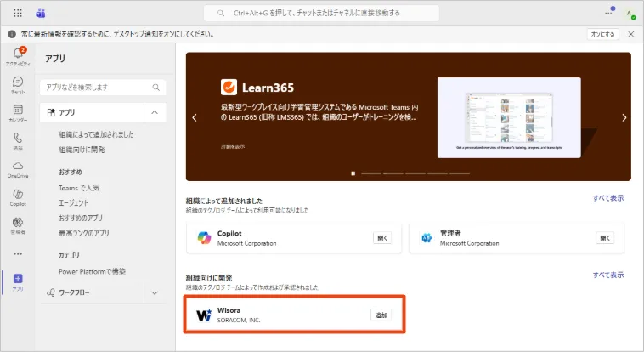Turn on desktop notifications (オンにする)

(x=602, y=34)
